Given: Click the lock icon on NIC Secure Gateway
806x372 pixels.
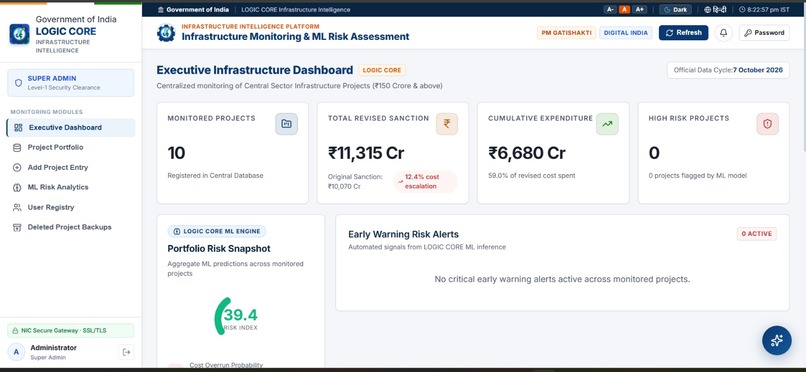Looking at the screenshot, I should (x=15, y=330).
